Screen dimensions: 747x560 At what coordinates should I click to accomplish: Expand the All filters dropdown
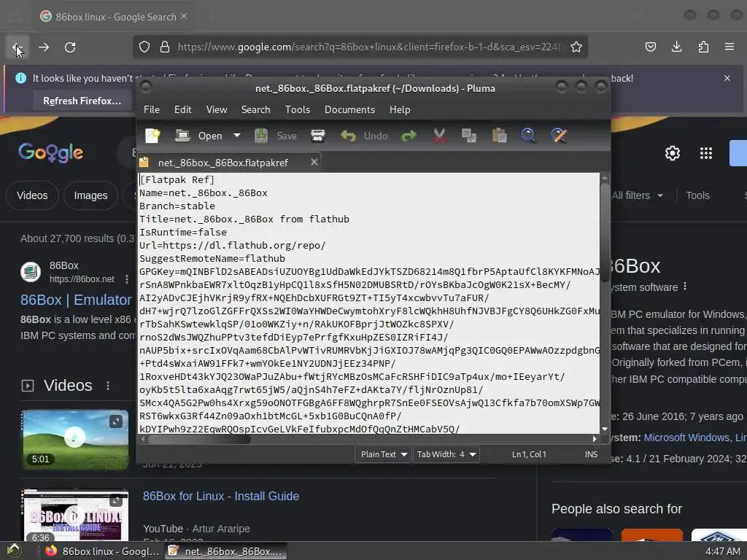coord(638,195)
